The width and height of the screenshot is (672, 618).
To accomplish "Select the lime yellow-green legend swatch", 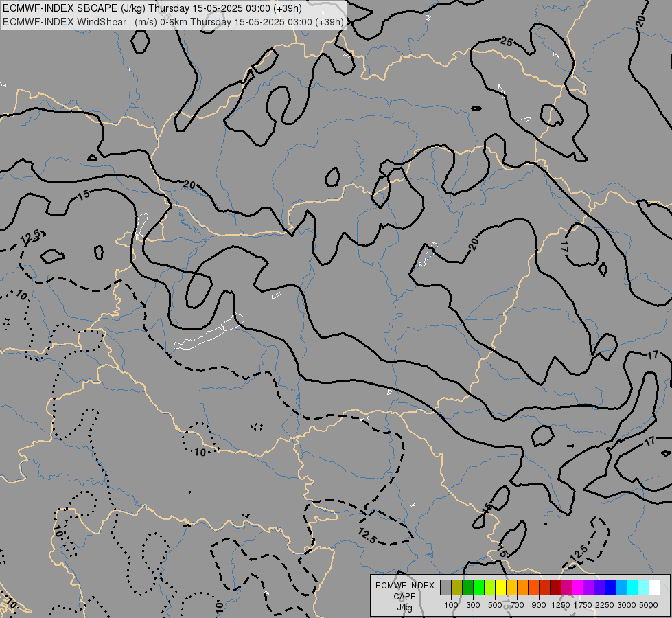I will click(489, 587).
